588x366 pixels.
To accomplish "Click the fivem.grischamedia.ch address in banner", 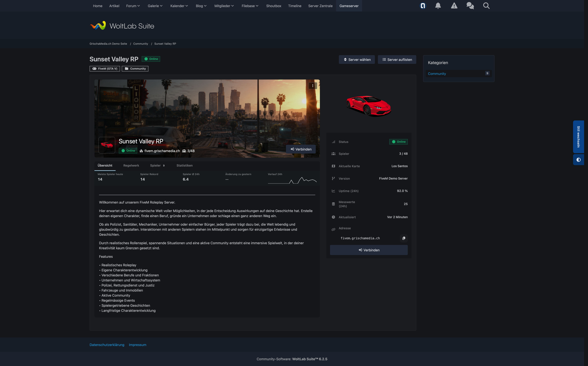I will click(x=162, y=151).
